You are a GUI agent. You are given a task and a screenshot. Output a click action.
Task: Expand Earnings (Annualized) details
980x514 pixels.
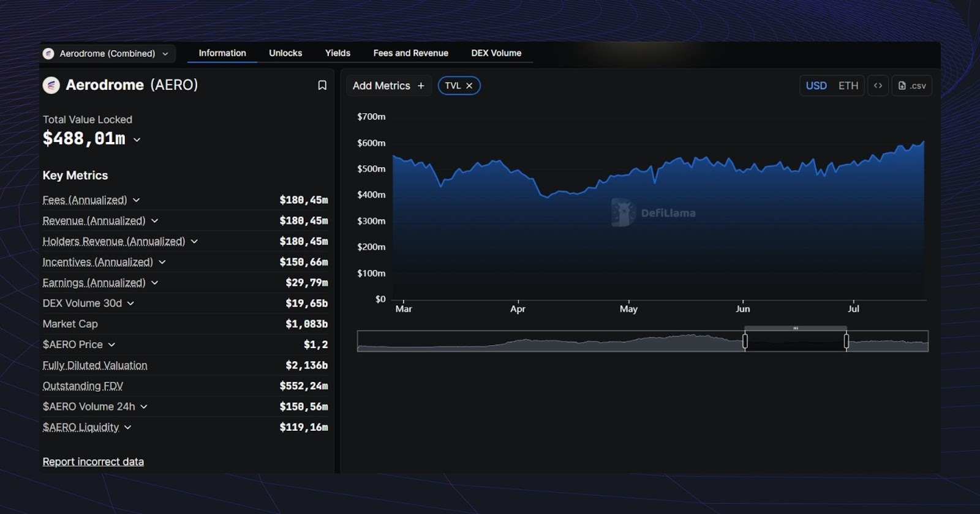coord(154,283)
